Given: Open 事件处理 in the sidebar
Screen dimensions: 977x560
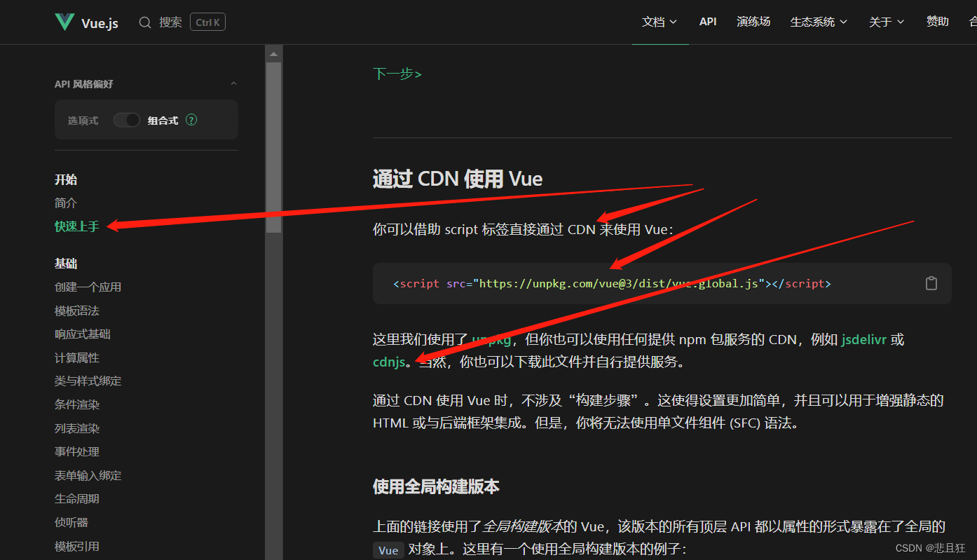Looking at the screenshot, I should coord(77,452).
